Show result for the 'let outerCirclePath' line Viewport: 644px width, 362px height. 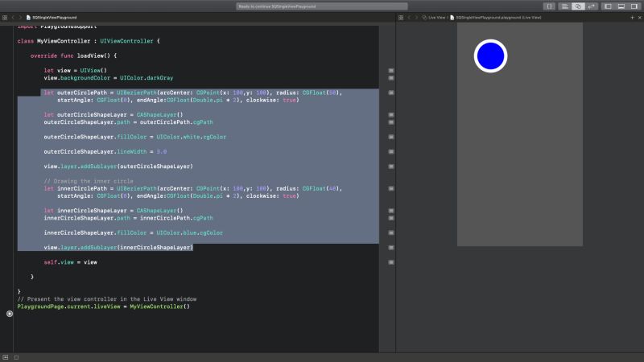point(391,93)
